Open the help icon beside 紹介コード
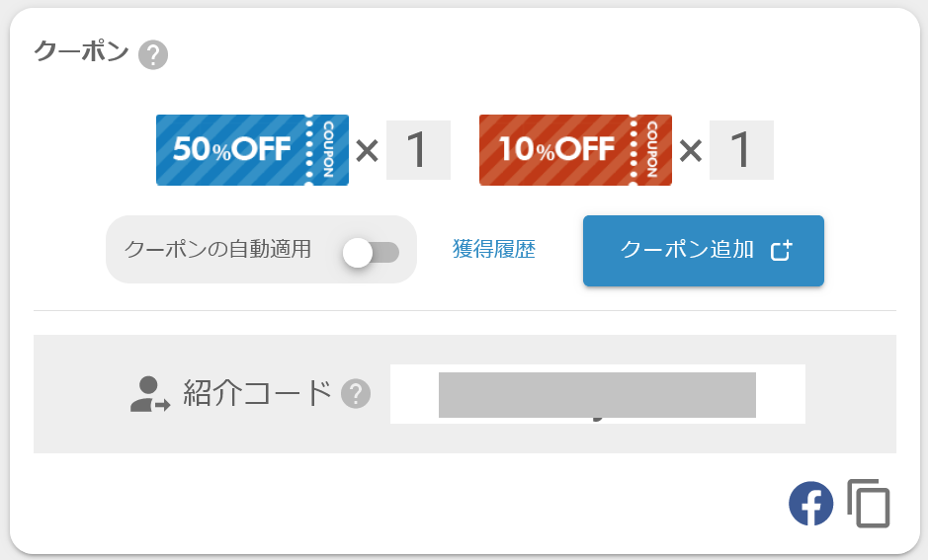The width and height of the screenshot is (928, 560). pyautogui.click(x=356, y=394)
